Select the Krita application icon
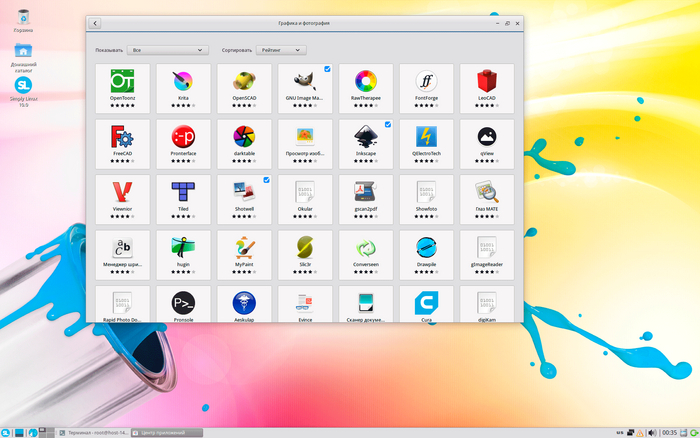Image resolution: width=700 pixels, height=438 pixels. coord(183,82)
